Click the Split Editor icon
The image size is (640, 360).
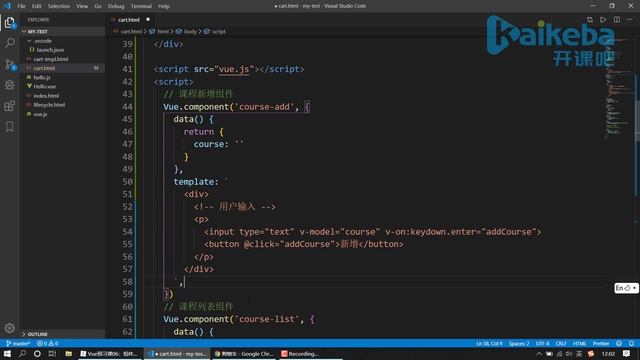click(x=617, y=20)
